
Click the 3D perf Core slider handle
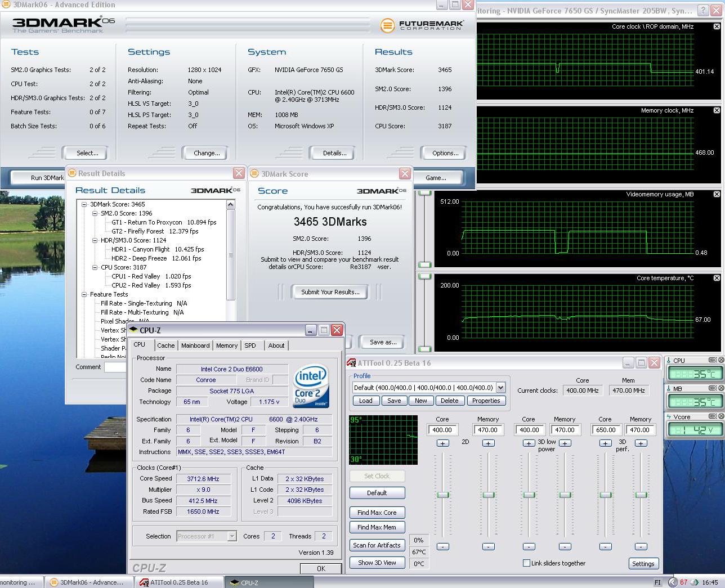tap(605, 495)
